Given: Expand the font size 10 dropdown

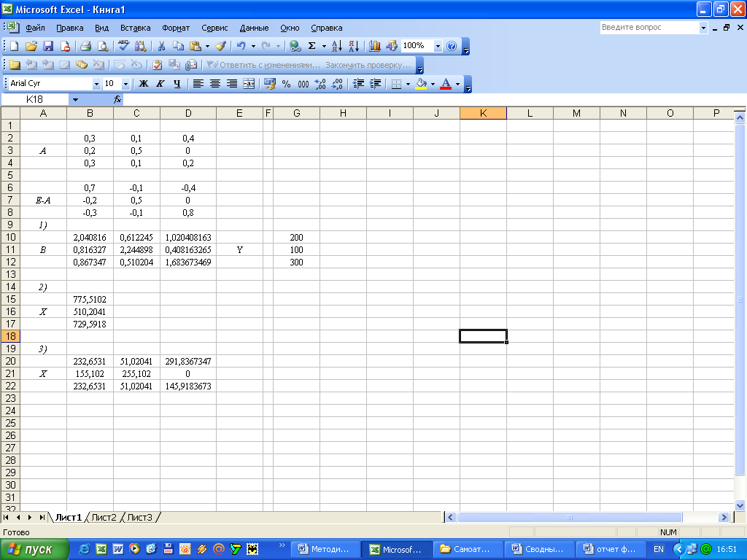Looking at the screenshot, I should point(125,85).
